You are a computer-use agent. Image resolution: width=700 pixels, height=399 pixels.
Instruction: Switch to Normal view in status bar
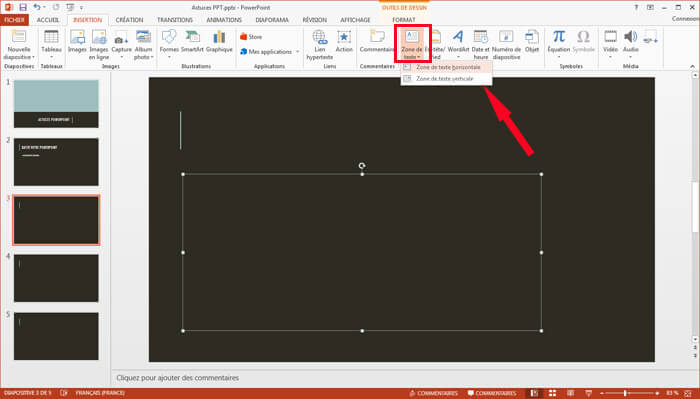coord(534,393)
